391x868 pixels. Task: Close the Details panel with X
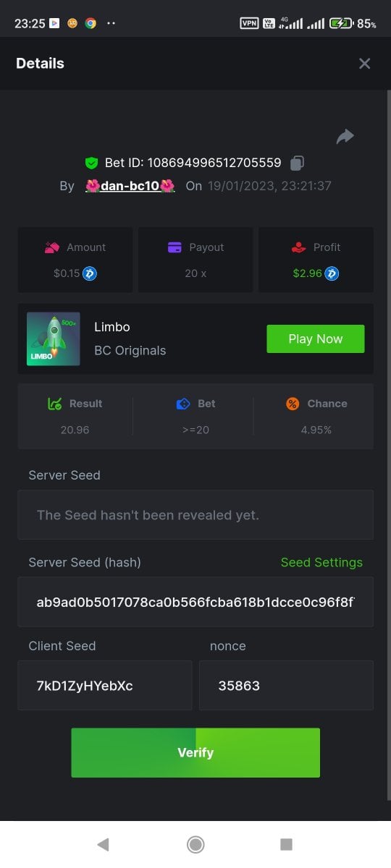364,64
